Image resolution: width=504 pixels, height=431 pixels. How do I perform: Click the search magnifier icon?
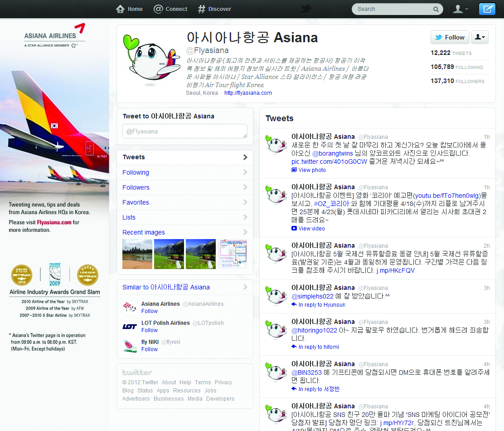coord(436,9)
